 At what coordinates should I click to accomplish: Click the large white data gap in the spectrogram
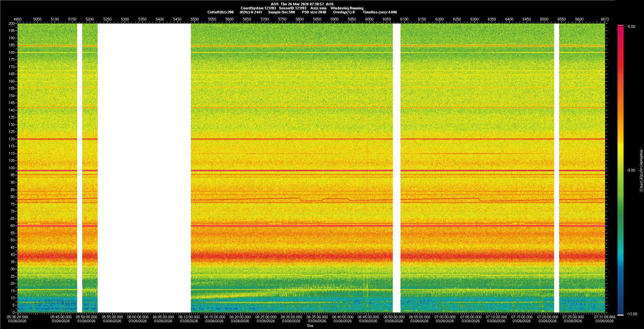click(144, 168)
